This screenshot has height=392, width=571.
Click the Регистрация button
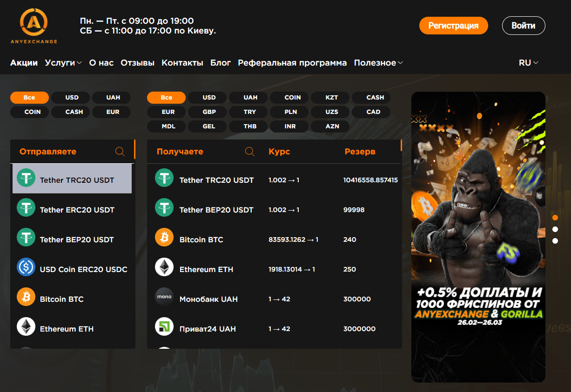click(x=453, y=26)
